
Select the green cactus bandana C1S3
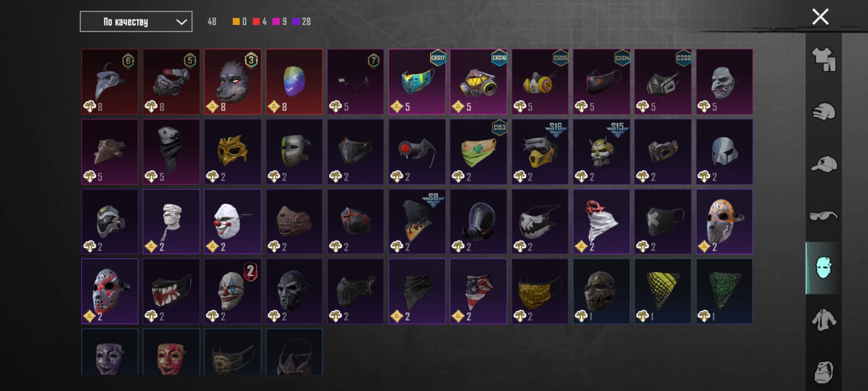[478, 152]
